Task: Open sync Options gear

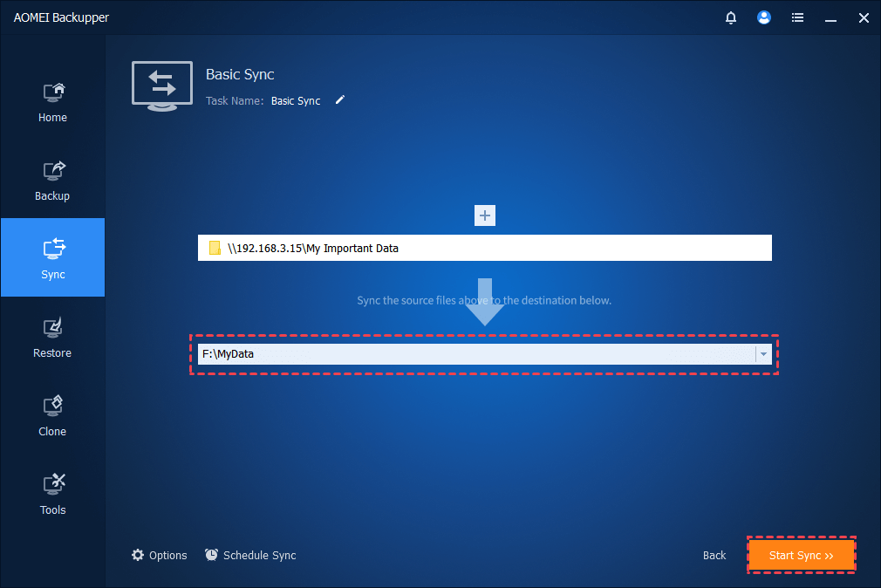Action: tap(160, 556)
